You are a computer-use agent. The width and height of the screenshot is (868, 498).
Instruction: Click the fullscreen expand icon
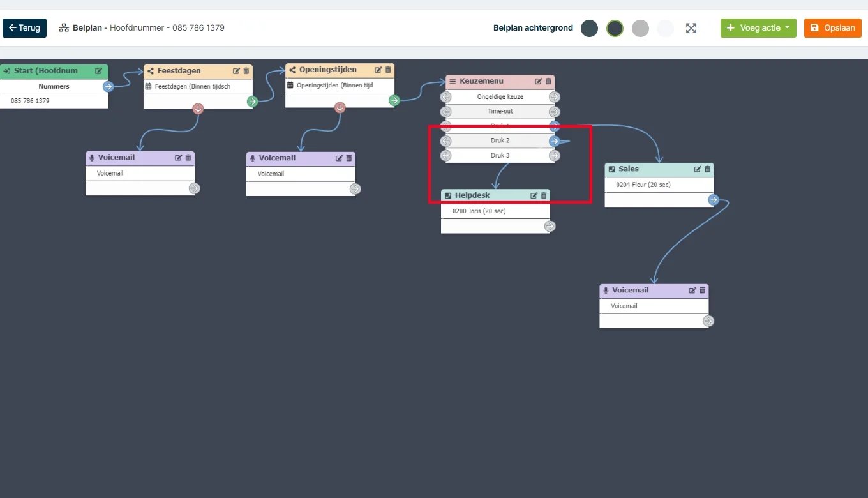[691, 28]
